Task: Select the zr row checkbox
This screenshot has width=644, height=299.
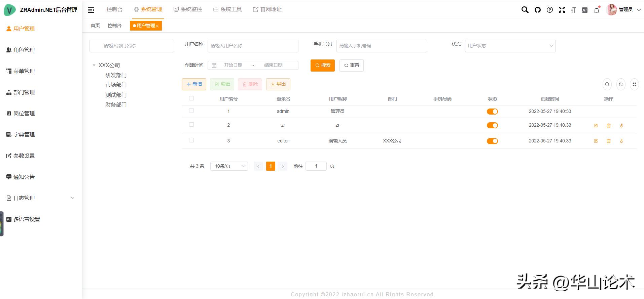Action: [191, 124]
